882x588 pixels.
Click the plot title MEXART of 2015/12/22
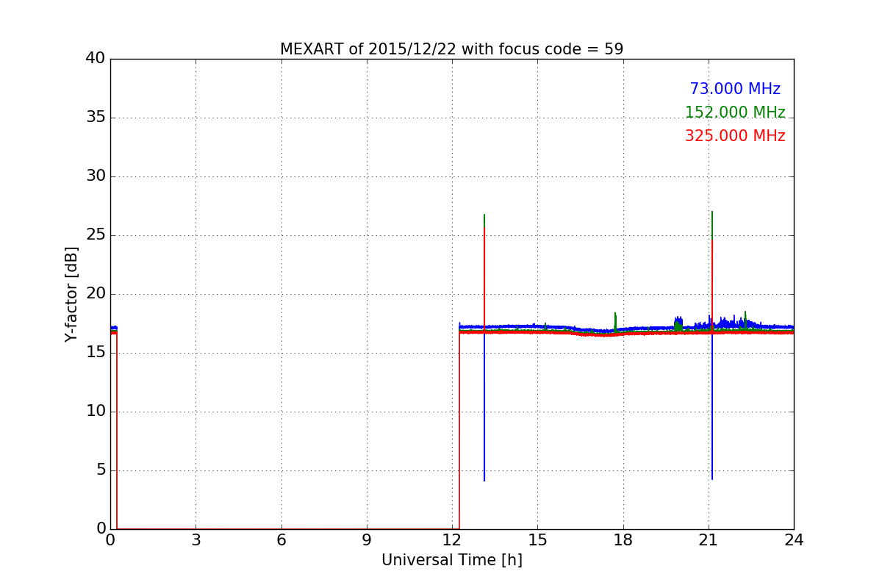(x=451, y=49)
